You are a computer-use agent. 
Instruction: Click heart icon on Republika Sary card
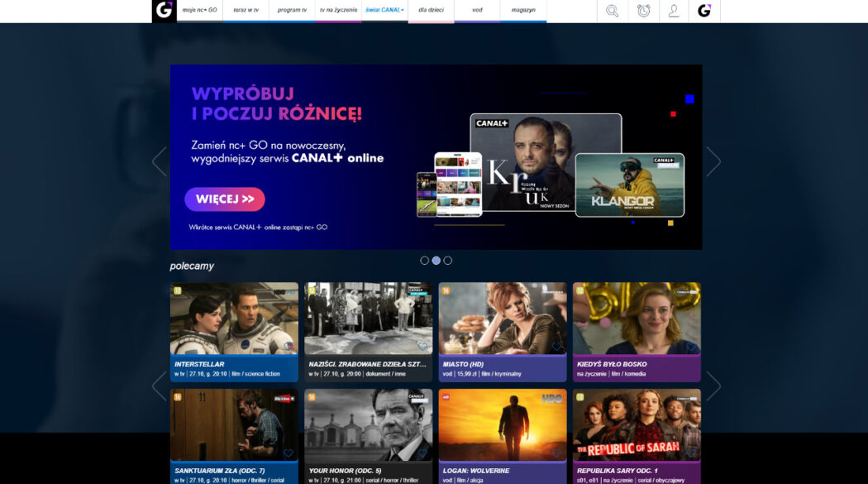[x=691, y=453]
